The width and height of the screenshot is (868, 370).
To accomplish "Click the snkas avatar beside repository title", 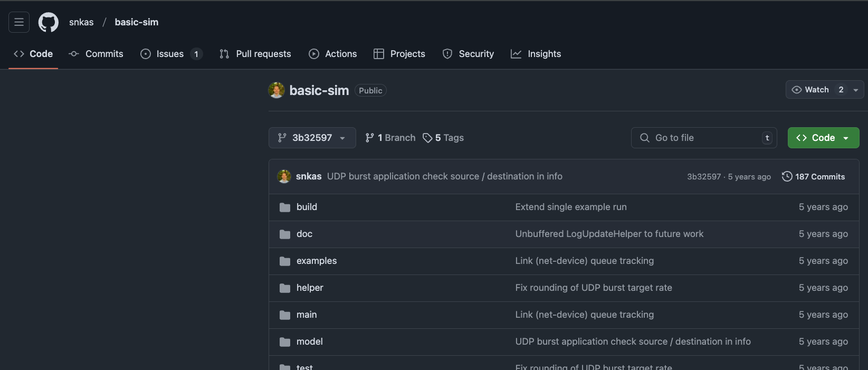I will tap(276, 90).
